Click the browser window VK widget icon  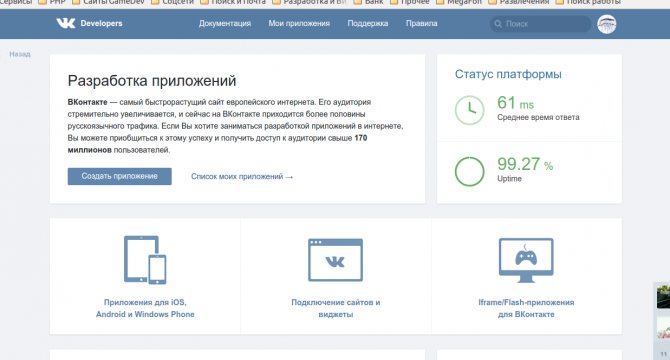[335, 260]
